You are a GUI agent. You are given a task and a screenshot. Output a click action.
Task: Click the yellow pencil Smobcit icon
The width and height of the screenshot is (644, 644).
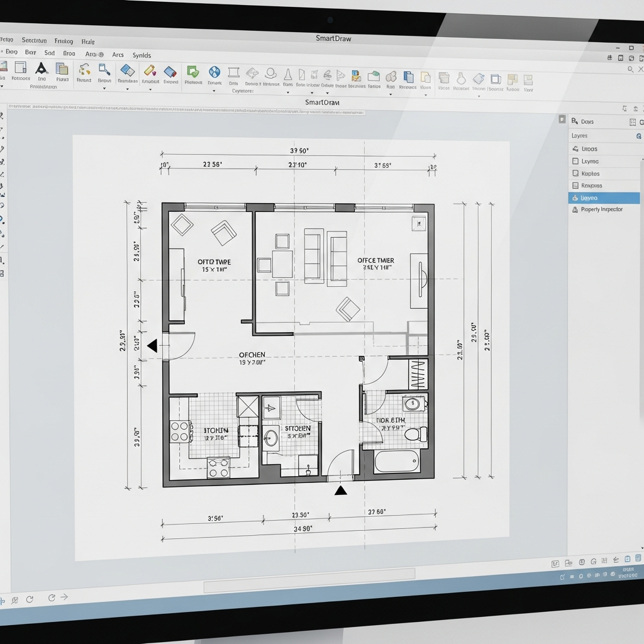click(x=150, y=70)
